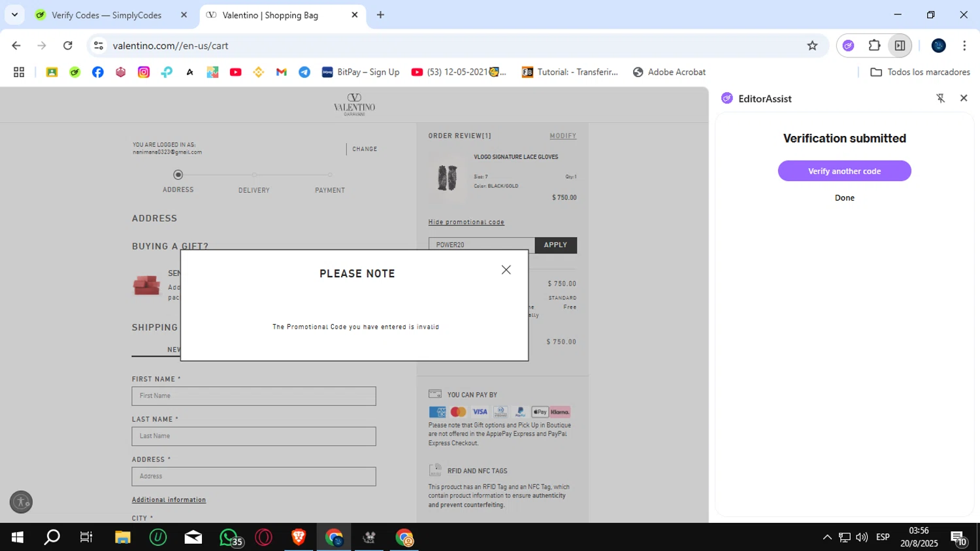Image resolution: width=980 pixels, height=551 pixels.
Task: Show hidden system tray icons
Action: coord(827,537)
